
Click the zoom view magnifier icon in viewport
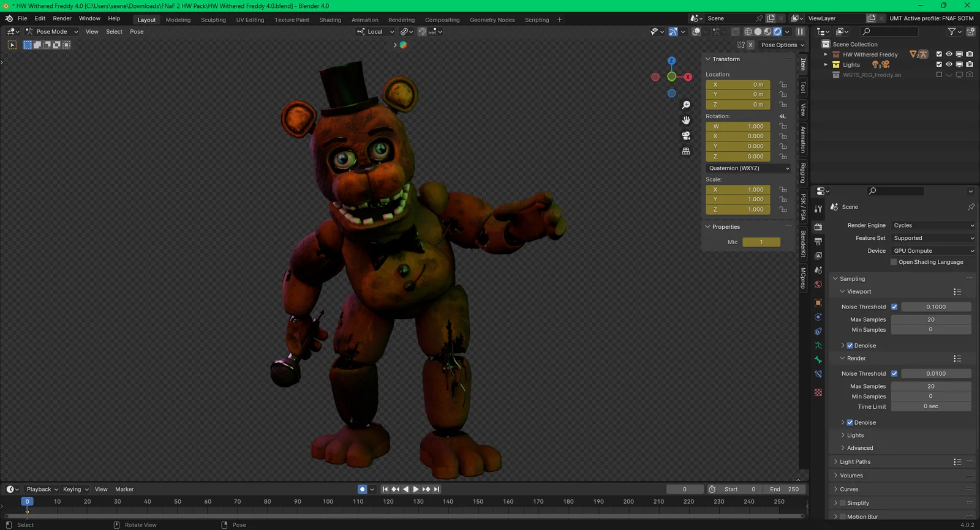click(686, 105)
